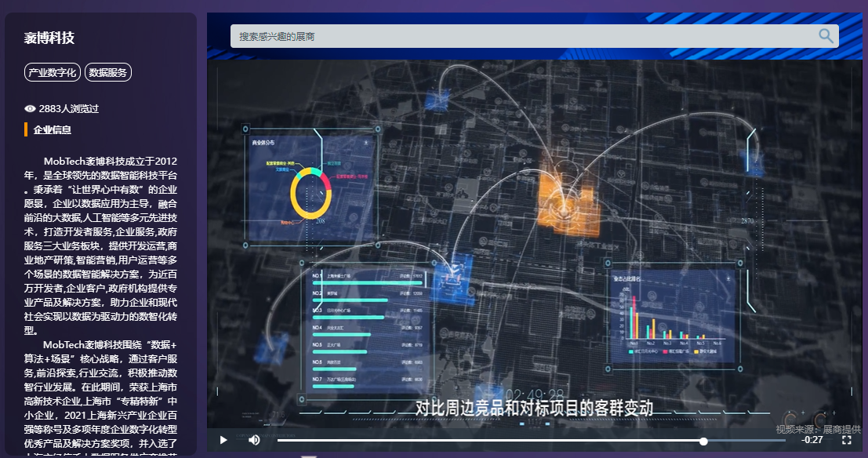Click the colored bar chart panel

(672, 316)
